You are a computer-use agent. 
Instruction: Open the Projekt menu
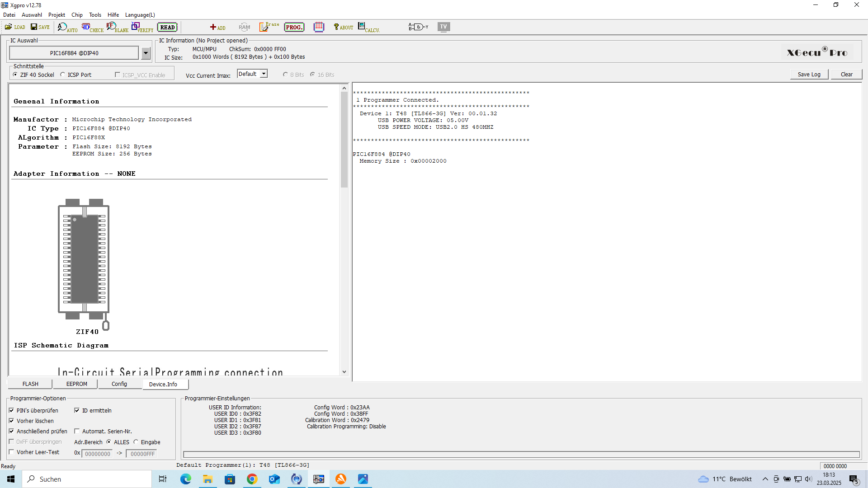tap(57, 15)
